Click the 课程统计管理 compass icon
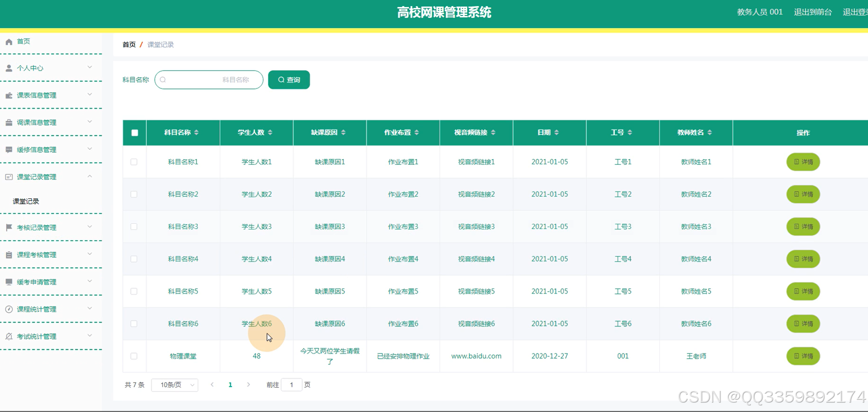Screen dimensions: 868x412 point(9,309)
